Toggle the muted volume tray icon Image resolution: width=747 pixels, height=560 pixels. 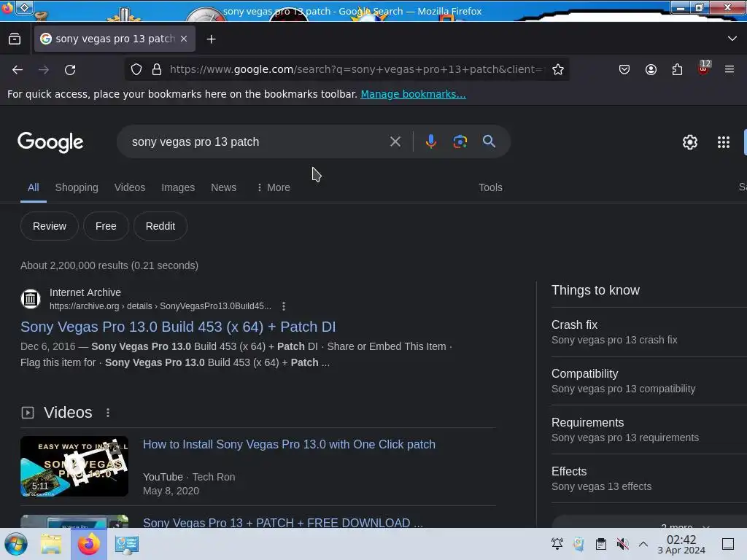pyautogui.click(x=622, y=544)
